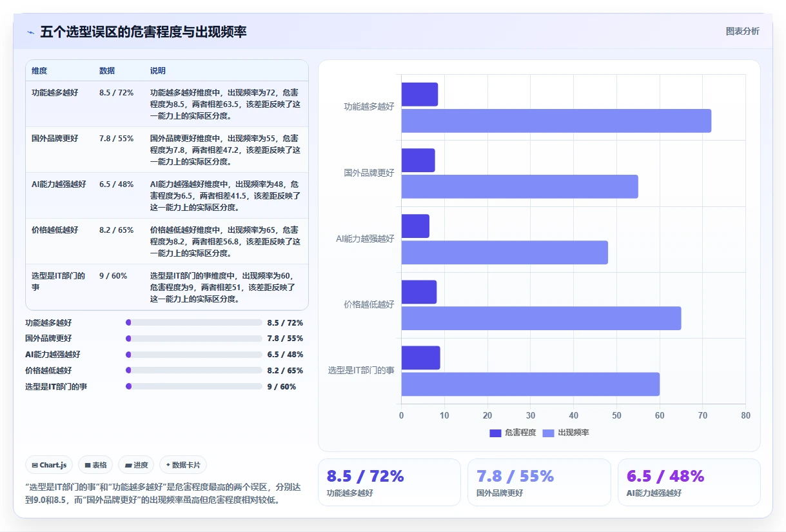The image size is (786, 532).
Task: Toggle the 危害程度 legend swatch
Action: [495, 433]
